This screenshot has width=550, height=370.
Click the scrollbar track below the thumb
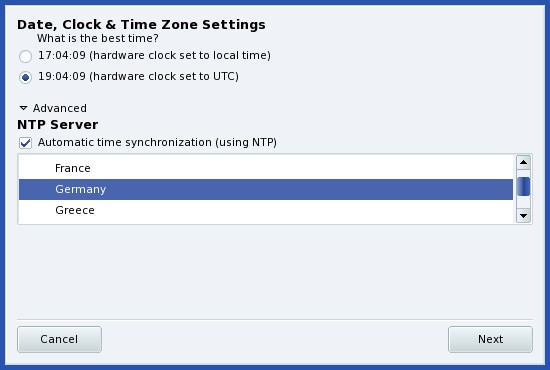(523, 202)
